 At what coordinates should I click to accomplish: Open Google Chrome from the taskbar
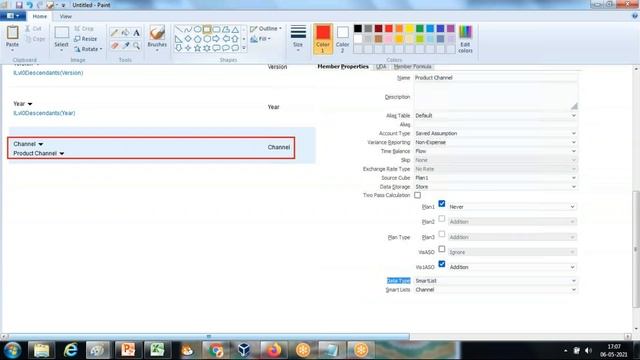[216, 350]
